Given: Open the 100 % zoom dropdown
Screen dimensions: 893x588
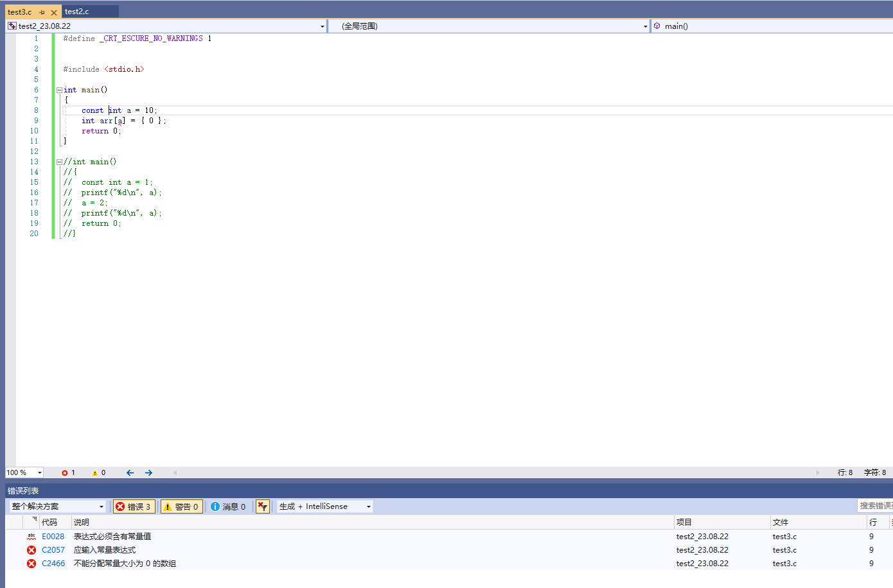Looking at the screenshot, I should coord(40,472).
